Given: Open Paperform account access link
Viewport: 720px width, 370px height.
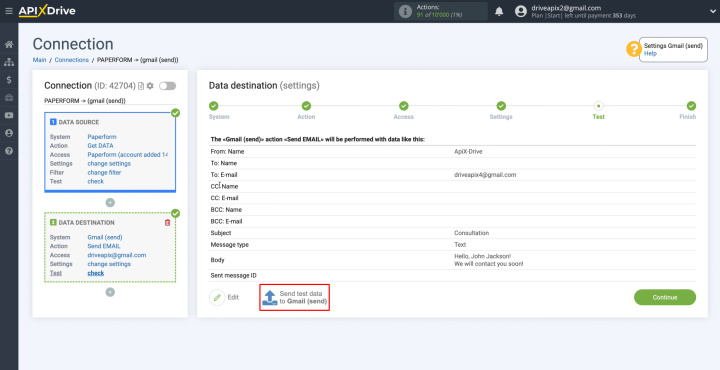Looking at the screenshot, I should [128, 155].
